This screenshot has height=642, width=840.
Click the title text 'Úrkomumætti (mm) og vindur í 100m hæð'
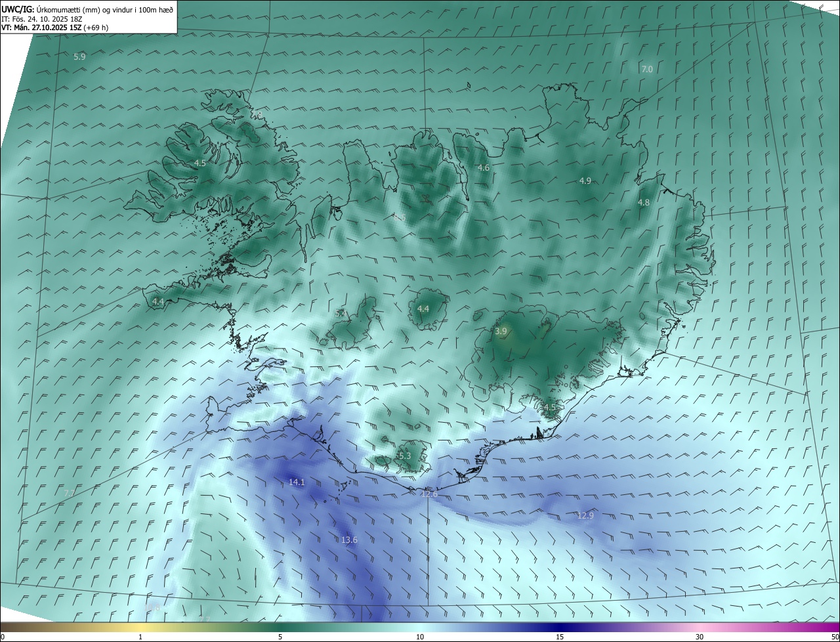click(x=105, y=10)
